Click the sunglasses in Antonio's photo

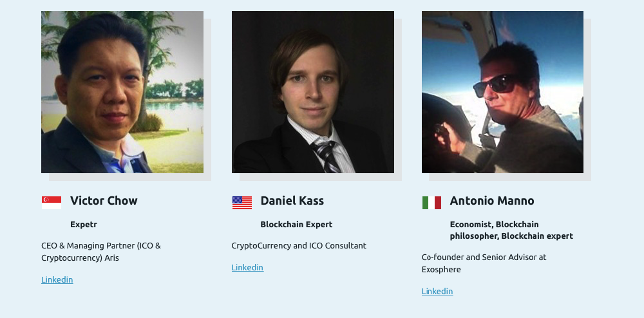click(495, 86)
